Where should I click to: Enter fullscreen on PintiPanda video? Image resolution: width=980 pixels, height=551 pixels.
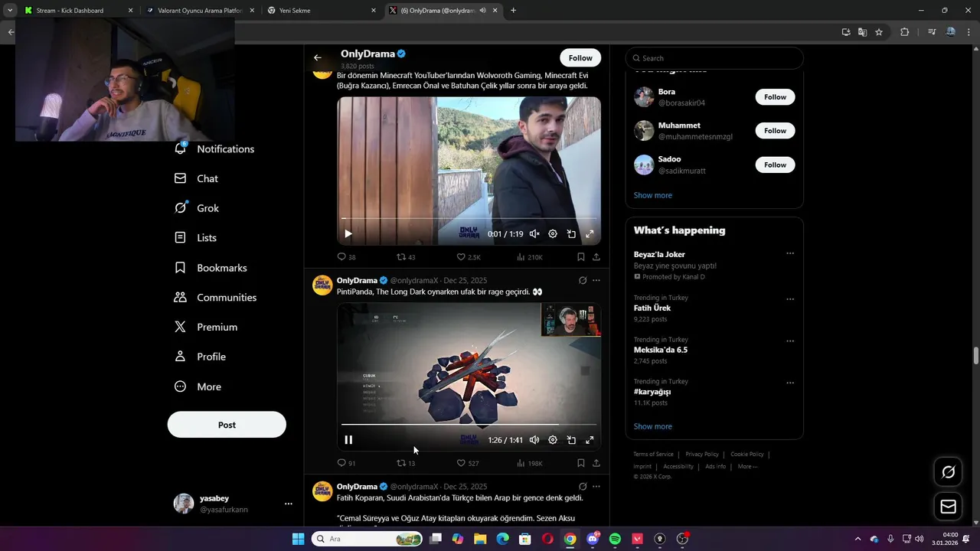point(590,440)
